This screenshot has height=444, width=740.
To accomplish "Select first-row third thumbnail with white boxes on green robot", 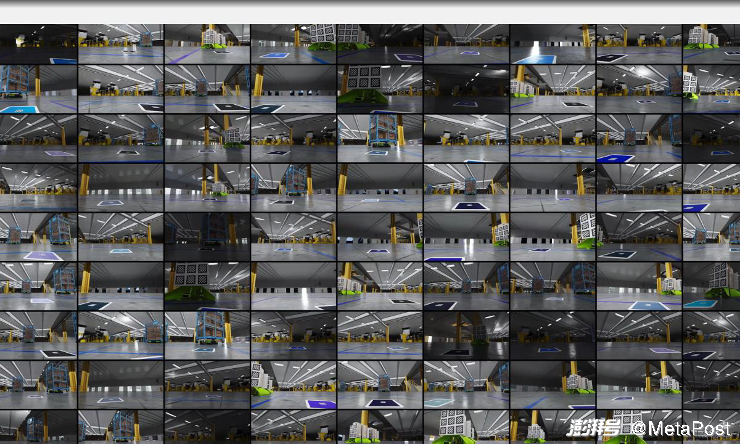I will [x=207, y=44].
